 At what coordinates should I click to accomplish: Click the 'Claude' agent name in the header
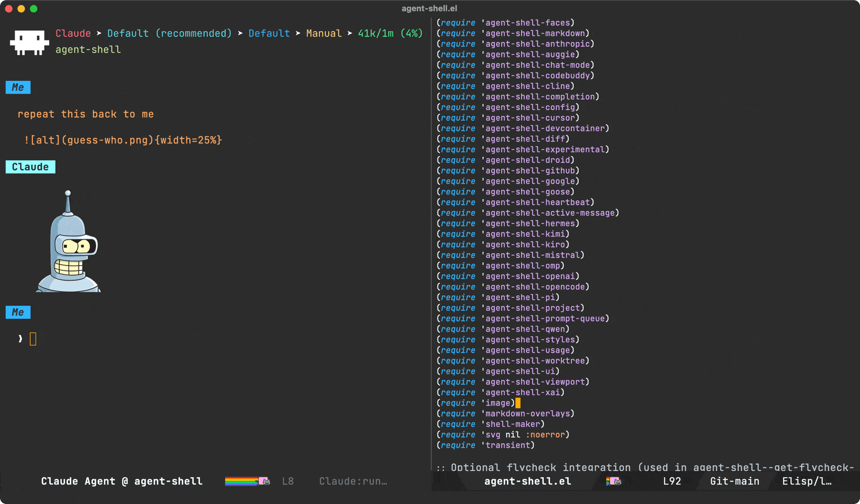[73, 33]
